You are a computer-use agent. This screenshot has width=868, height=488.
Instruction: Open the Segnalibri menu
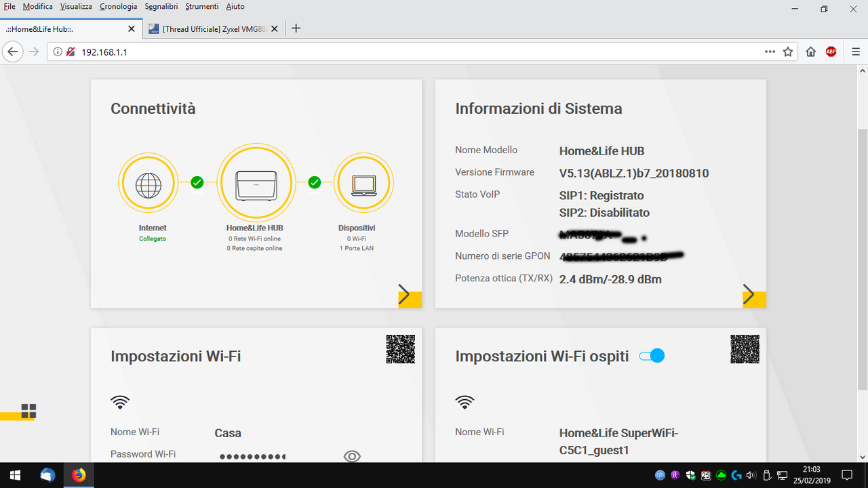pyautogui.click(x=161, y=6)
